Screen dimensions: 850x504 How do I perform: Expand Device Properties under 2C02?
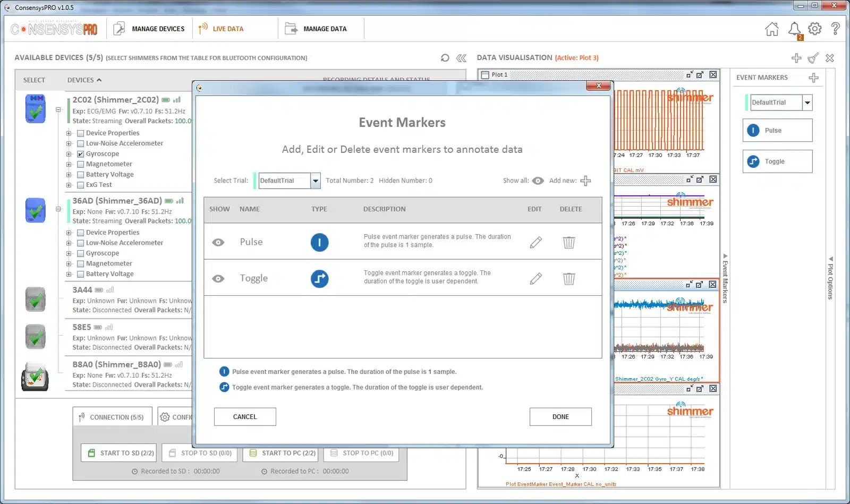point(69,133)
